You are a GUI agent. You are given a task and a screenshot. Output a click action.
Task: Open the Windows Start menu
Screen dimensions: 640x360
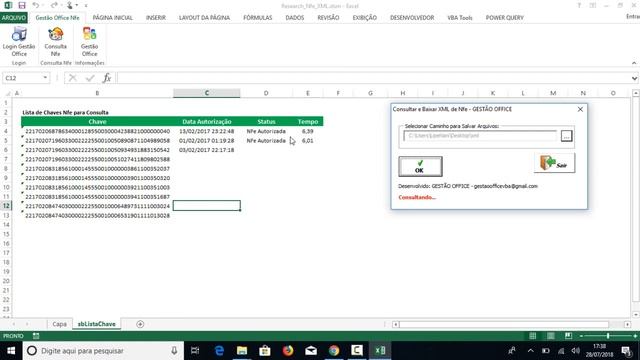point(11,351)
